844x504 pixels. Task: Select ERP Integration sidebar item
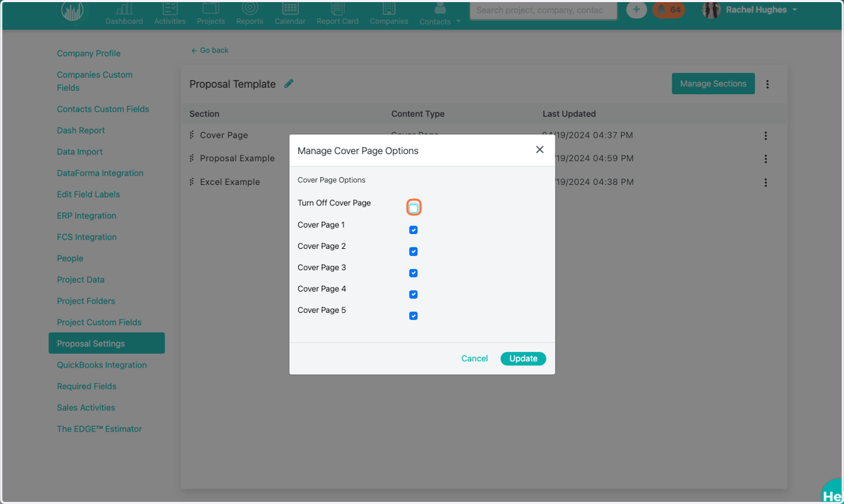pos(87,216)
